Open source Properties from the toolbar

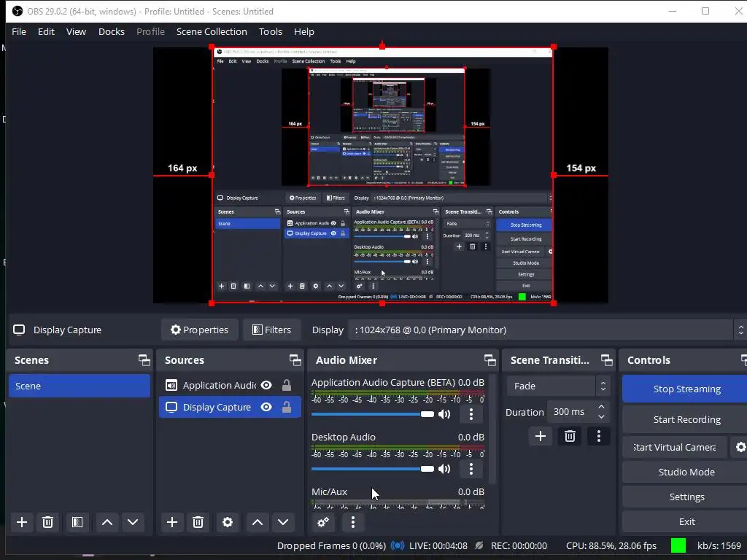(x=200, y=330)
